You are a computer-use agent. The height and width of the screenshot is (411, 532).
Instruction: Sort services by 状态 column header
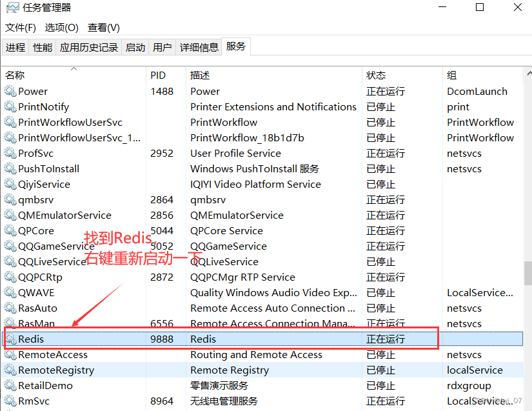376,75
